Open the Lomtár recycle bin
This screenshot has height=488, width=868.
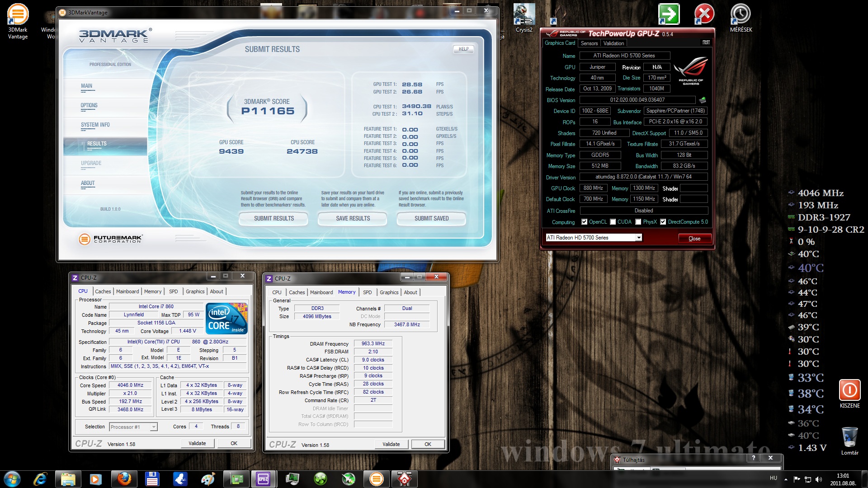pyautogui.click(x=849, y=437)
